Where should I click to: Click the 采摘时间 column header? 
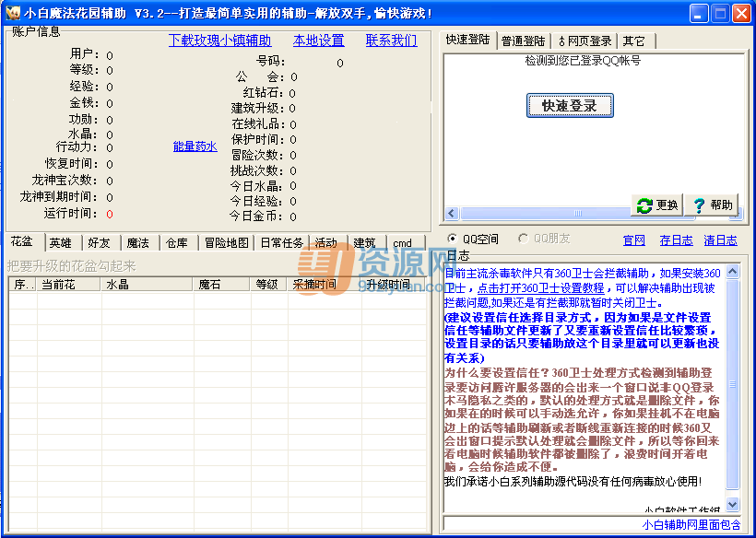324,285
